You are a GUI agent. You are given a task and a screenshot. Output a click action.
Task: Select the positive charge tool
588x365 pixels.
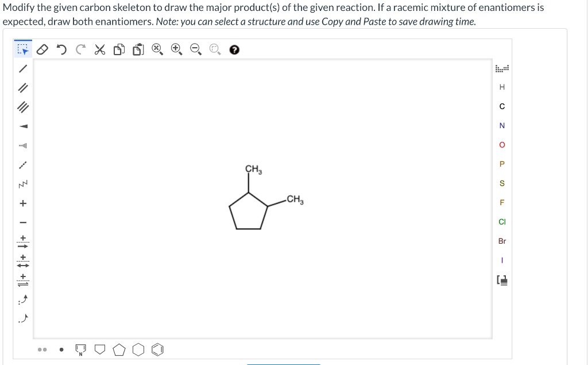(x=24, y=202)
